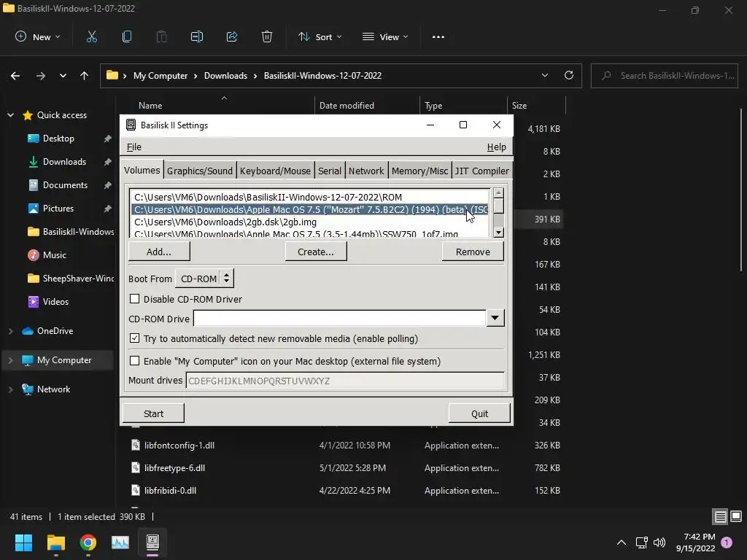Open Downloads in Quick access sidebar
Screen dimensions: 747x560
point(64,162)
